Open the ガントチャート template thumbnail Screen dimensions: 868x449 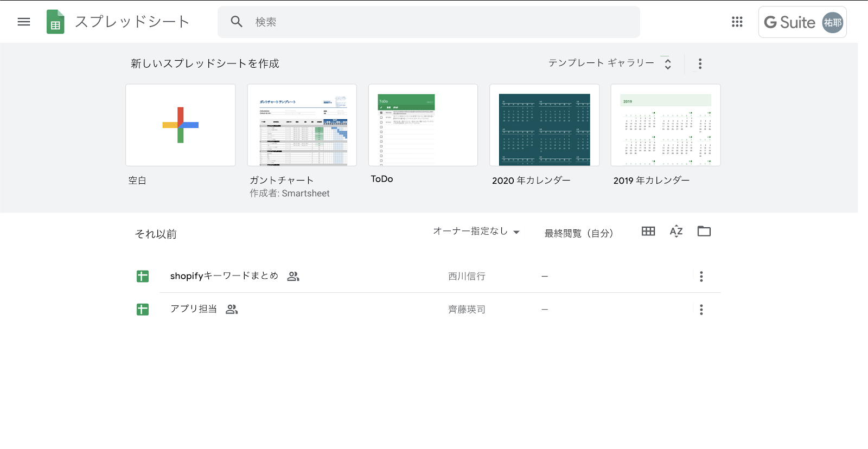pyautogui.click(x=302, y=125)
